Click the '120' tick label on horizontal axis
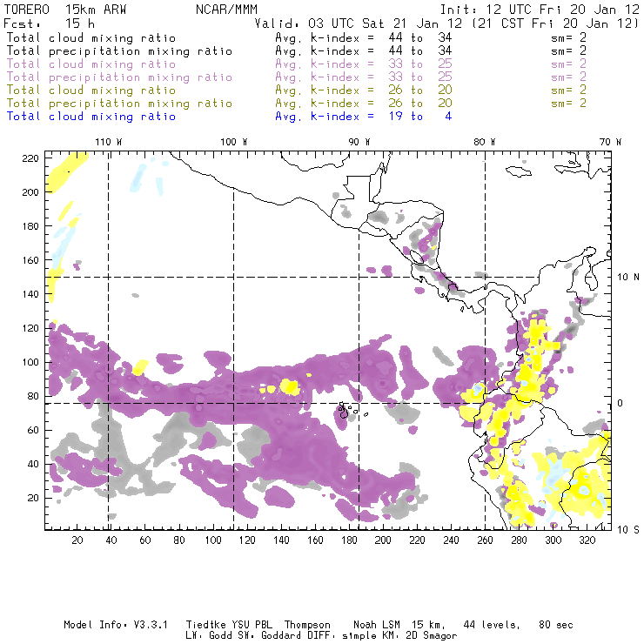 247,540
